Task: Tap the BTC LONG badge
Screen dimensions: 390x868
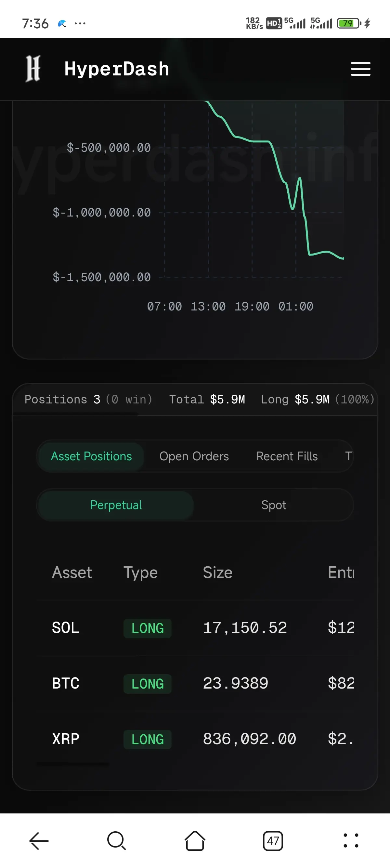Action: click(x=148, y=684)
